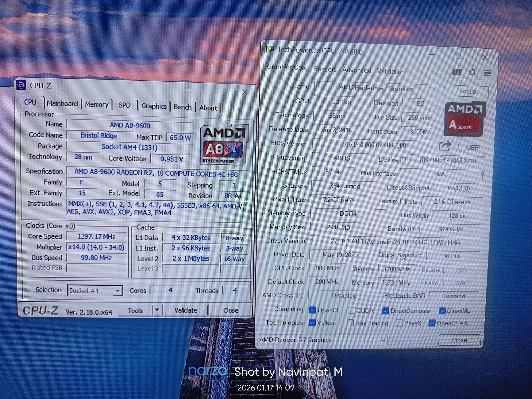Image resolution: width=532 pixels, height=399 pixels.
Task: Toggle the CUDA checkbox
Action: pyautogui.click(x=351, y=311)
